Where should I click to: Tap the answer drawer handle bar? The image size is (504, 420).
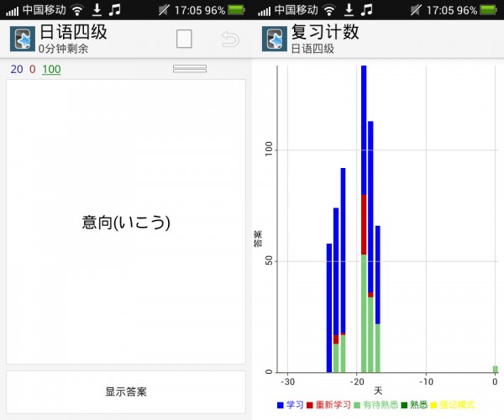pyautogui.click(x=190, y=68)
